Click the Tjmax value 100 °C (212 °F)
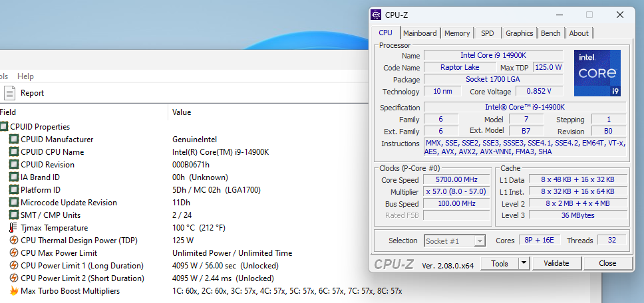 click(199, 228)
